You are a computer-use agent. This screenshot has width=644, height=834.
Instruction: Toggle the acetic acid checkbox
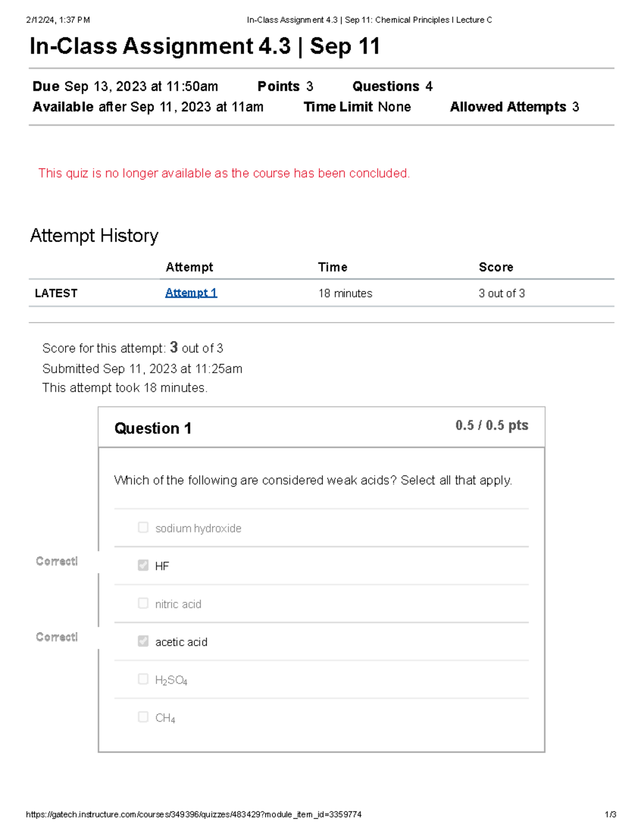143,641
